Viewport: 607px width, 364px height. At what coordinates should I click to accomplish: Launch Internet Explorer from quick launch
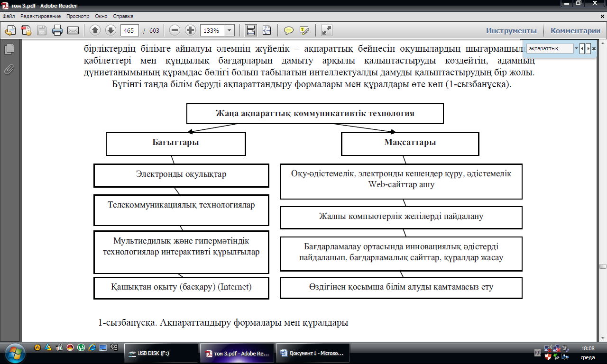[x=92, y=348]
